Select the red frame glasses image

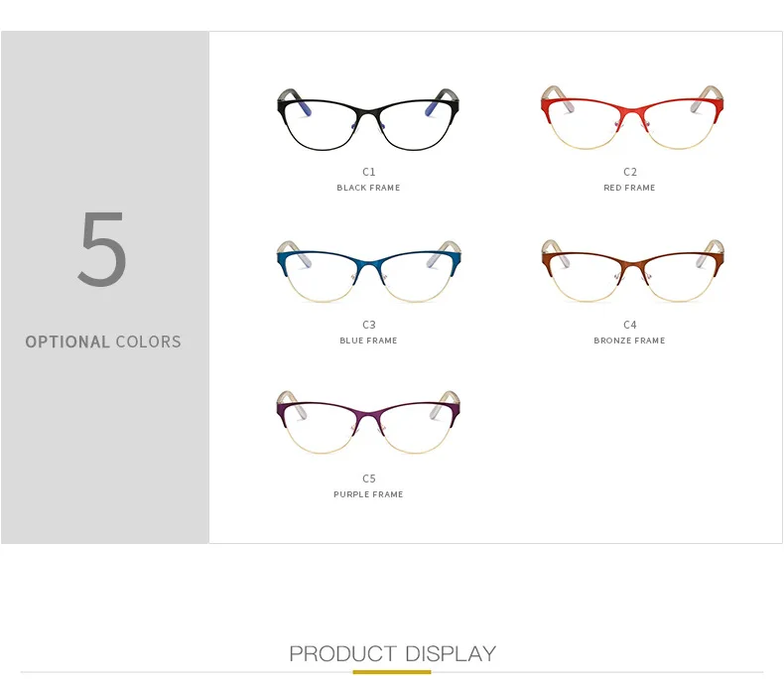point(632,117)
